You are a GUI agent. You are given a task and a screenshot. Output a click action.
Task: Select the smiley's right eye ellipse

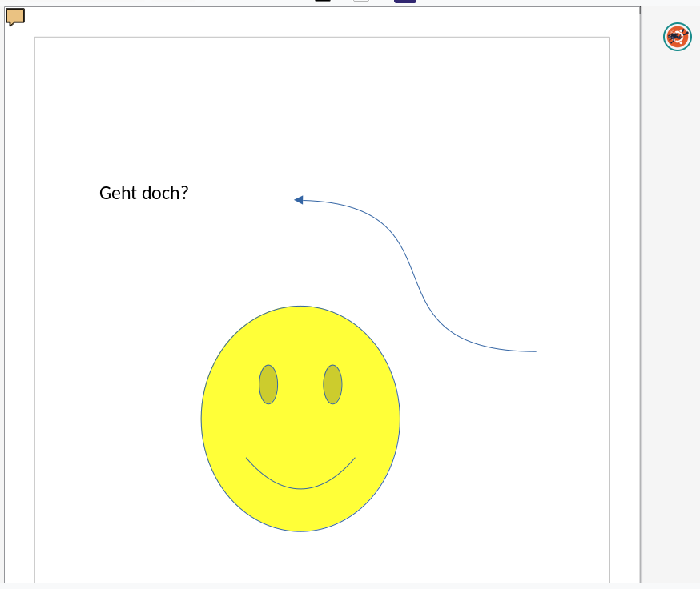pyautogui.click(x=332, y=384)
